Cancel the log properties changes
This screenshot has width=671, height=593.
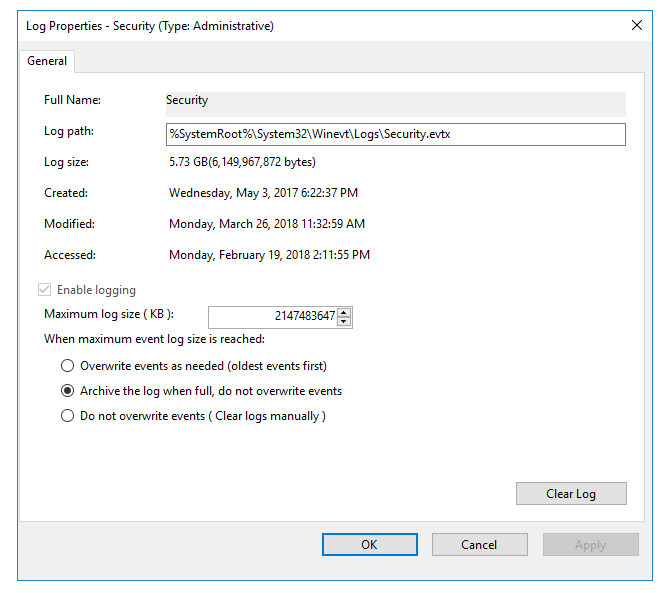coord(479,545)
